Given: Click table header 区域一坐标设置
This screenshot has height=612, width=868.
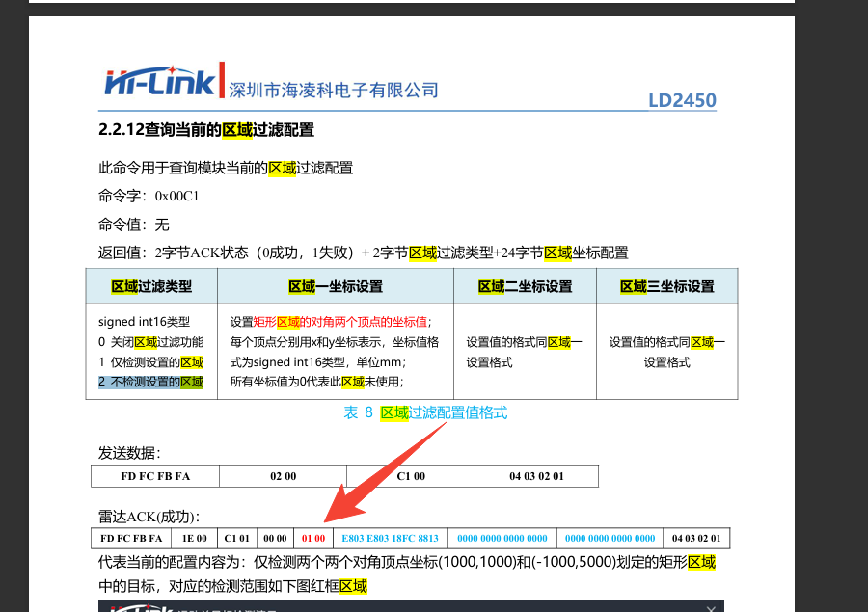Looking at the screenshot, I should pyautogui.click(x=336, y=286).
